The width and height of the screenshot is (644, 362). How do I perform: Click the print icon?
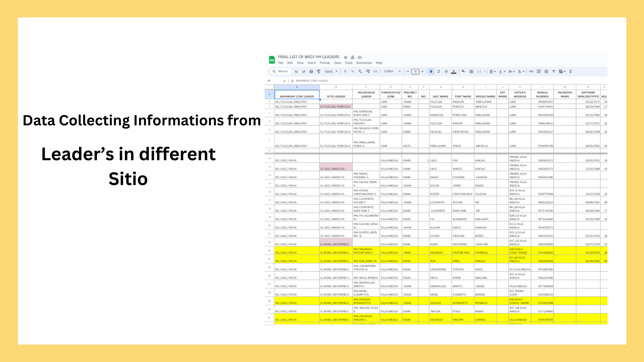pos(311,71)
